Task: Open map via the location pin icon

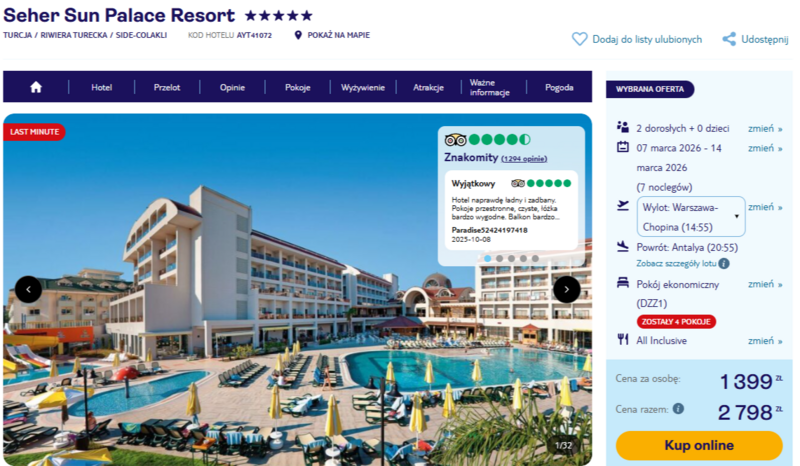Action: [x=298, y=35]
